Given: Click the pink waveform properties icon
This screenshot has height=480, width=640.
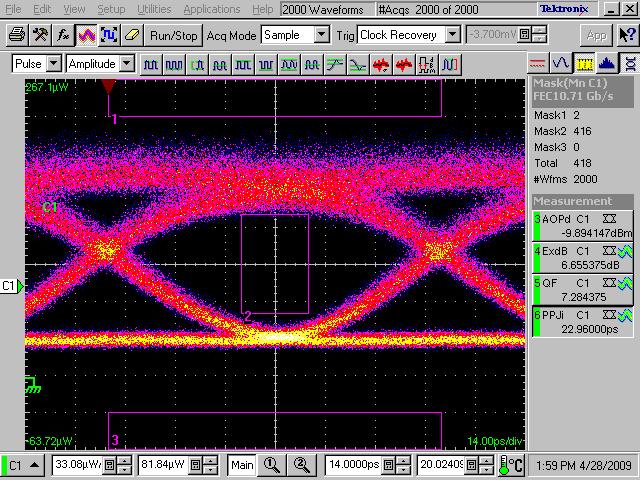Looking at the screenshot, I should coord(86,36).
